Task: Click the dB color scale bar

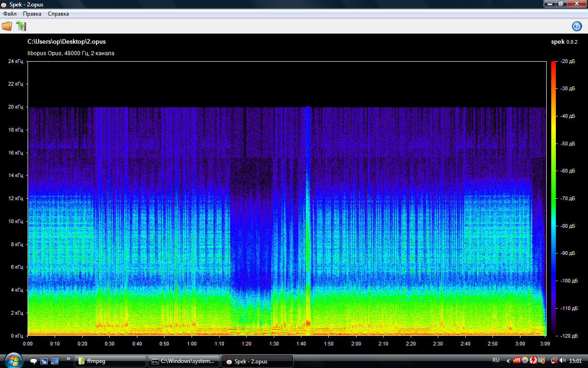Action: click(x=553, y=198)
